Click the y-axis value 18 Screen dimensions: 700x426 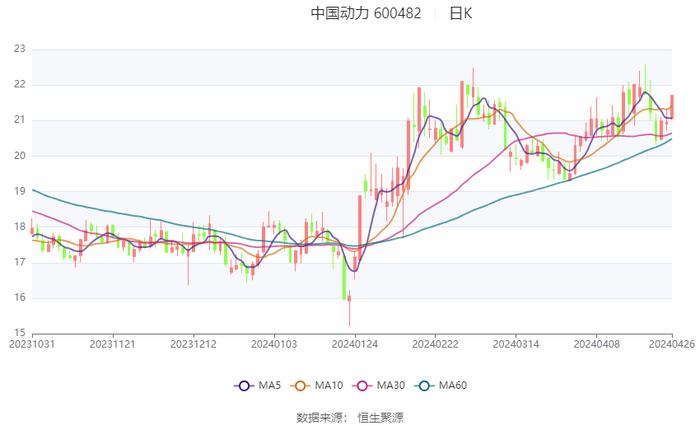click(x=20, y=227)
